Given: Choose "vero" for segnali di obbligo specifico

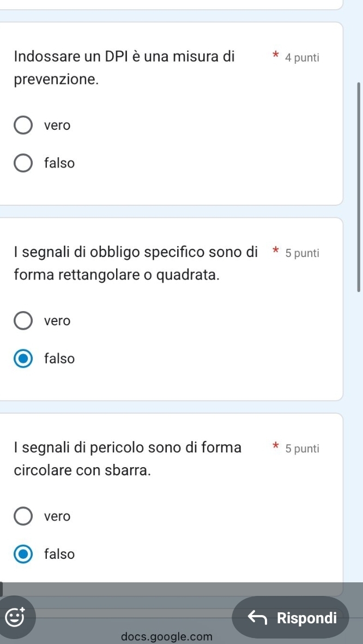Looking at the screenshot, I should coord(23,321).
